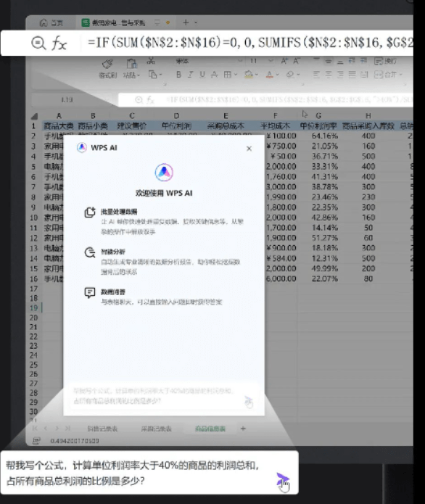Select column H header

click(368, 116)
